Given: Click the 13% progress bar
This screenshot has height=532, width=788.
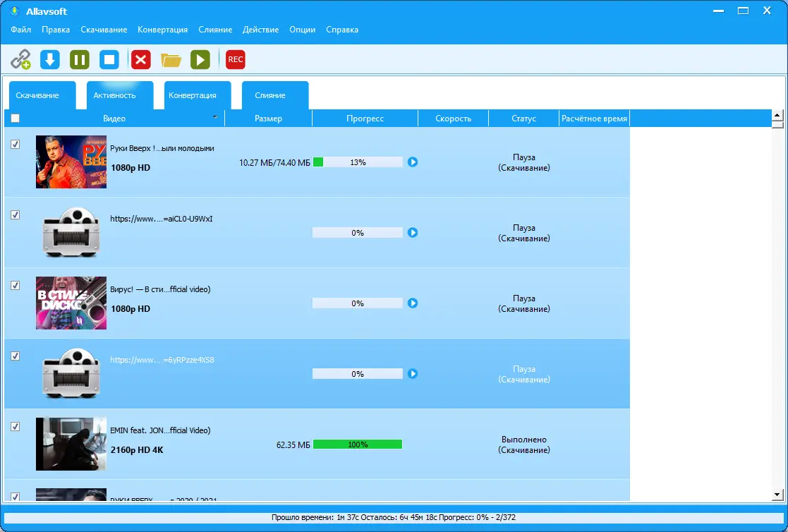Looking at the screenshot, I should pos(358,162).
